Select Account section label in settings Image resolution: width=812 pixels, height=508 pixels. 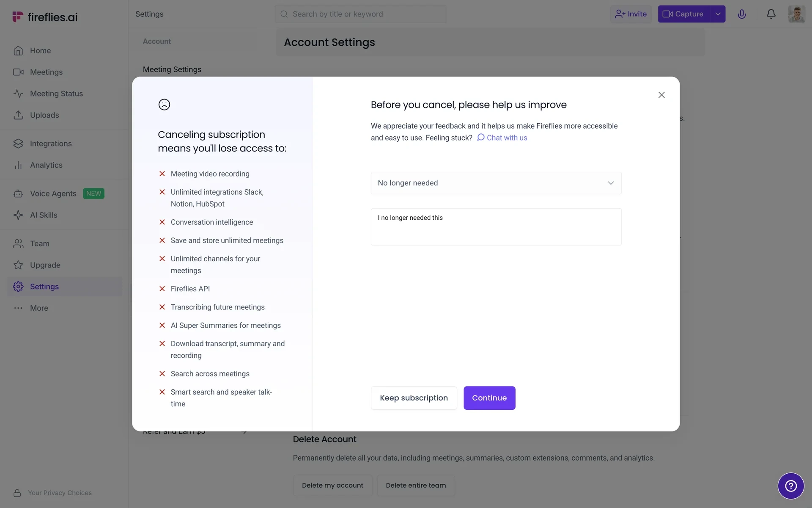[x=157, y=41]
